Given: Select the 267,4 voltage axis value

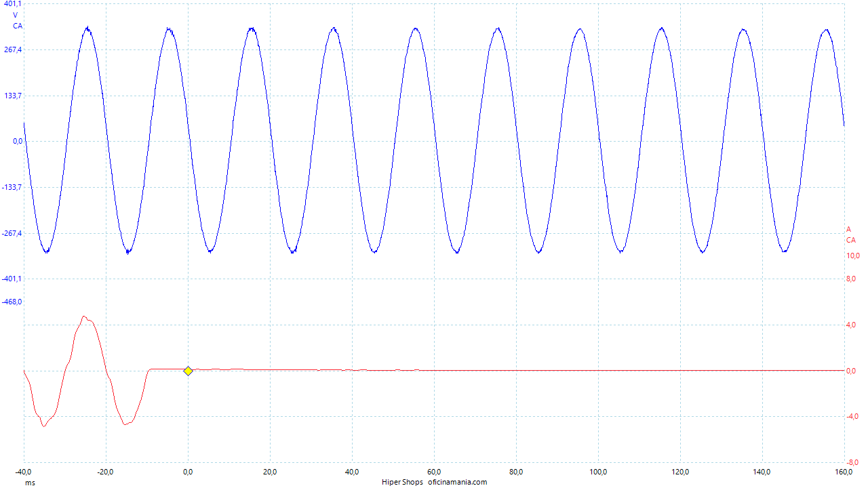Looking at the screenshot, I should click(x=14, y=50).
